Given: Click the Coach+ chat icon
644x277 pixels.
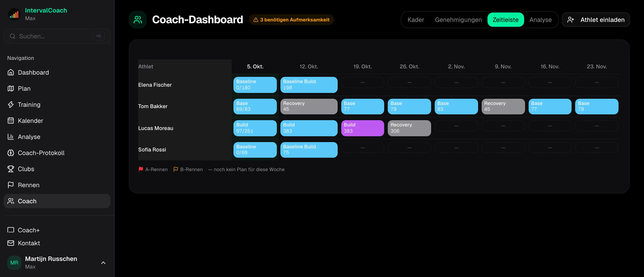Looking at the screenshot, I should click(11, 230).
